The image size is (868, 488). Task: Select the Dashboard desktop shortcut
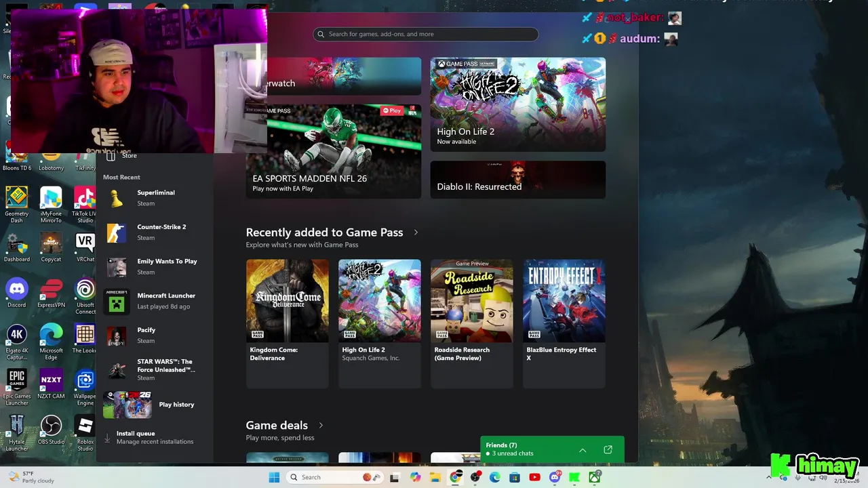[17, 247]
